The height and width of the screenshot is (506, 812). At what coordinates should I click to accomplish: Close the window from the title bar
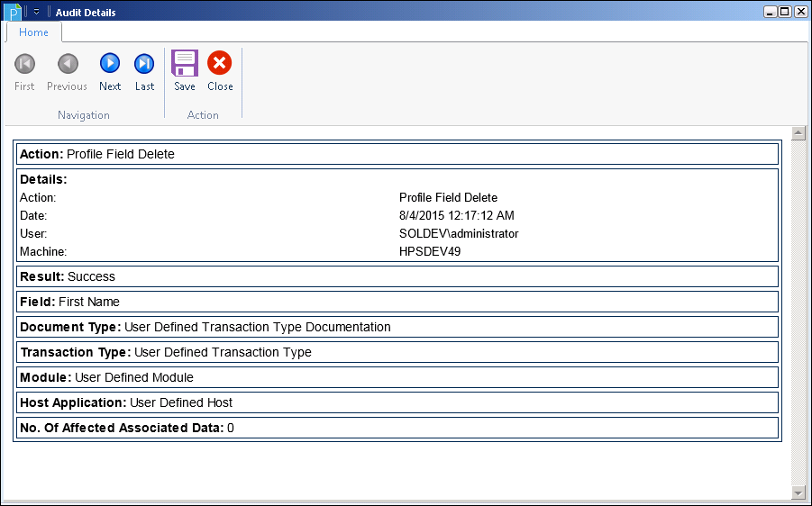click(800, 12)
